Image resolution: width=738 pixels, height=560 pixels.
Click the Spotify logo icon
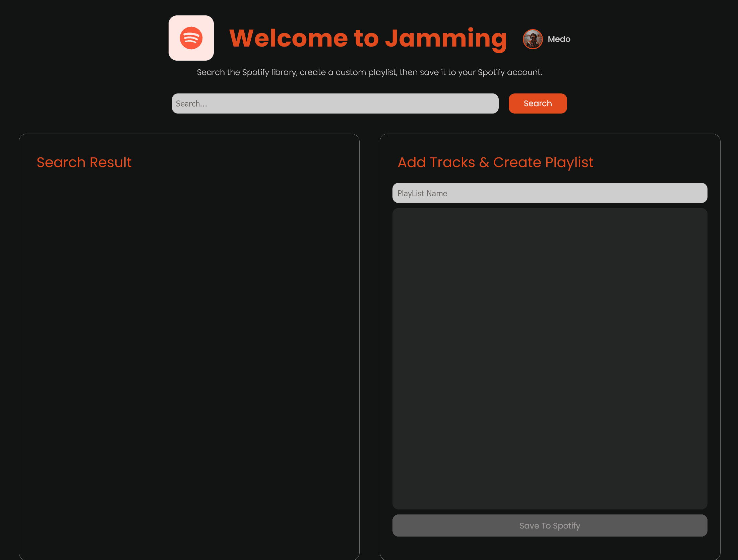pyautogui.click(x=191, y=38)
